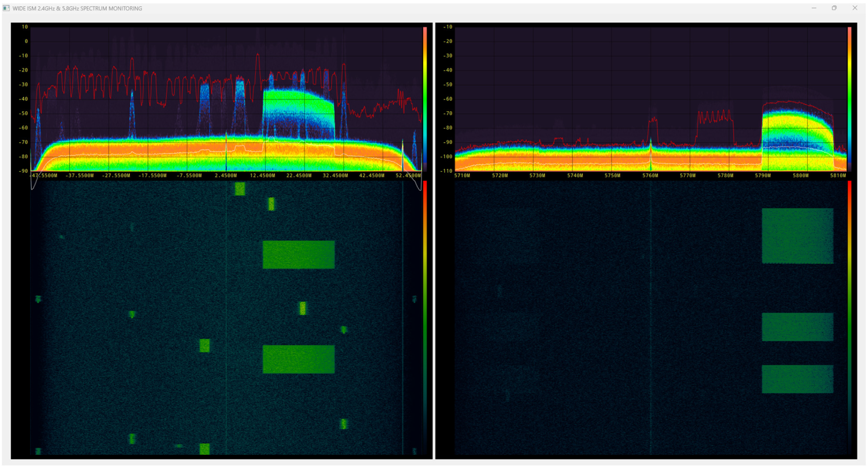Click the 5800M frequency axis label
868x469 pixels.
coord(800,176)
